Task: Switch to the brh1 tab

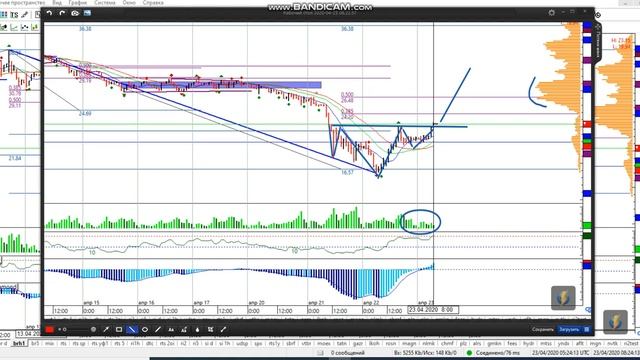Action: (19, 344)
